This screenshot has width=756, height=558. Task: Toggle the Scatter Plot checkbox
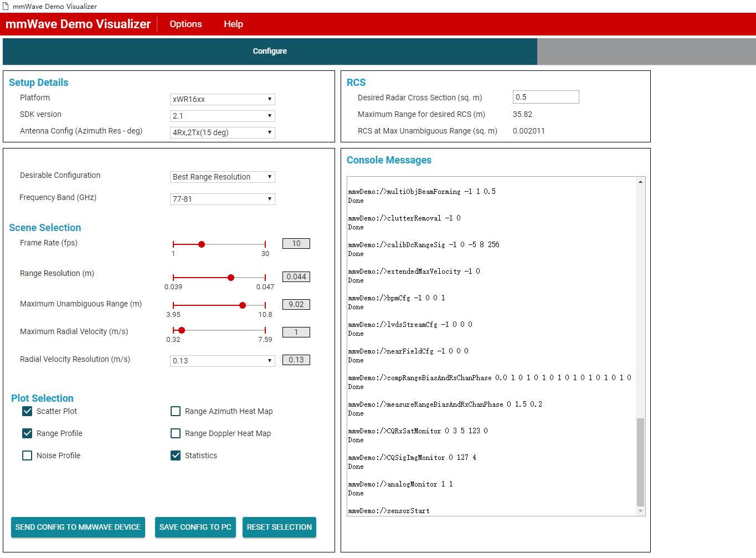tap(27, 411)
